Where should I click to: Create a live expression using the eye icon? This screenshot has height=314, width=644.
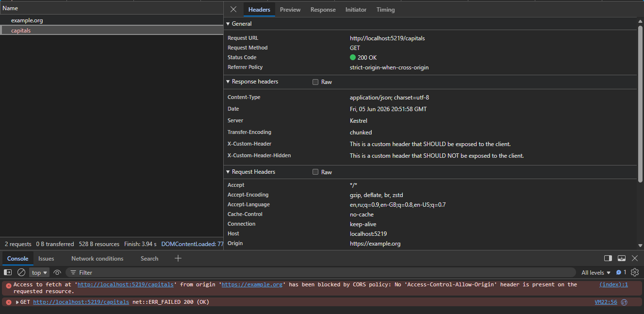(57, 272)
